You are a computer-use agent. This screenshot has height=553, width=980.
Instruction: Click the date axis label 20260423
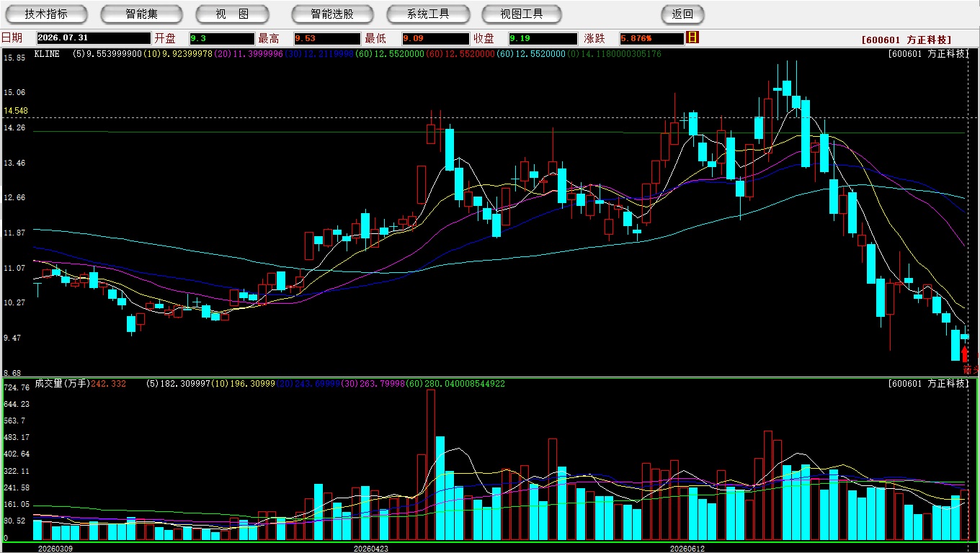pyautogui.click(x=371, y=549)
